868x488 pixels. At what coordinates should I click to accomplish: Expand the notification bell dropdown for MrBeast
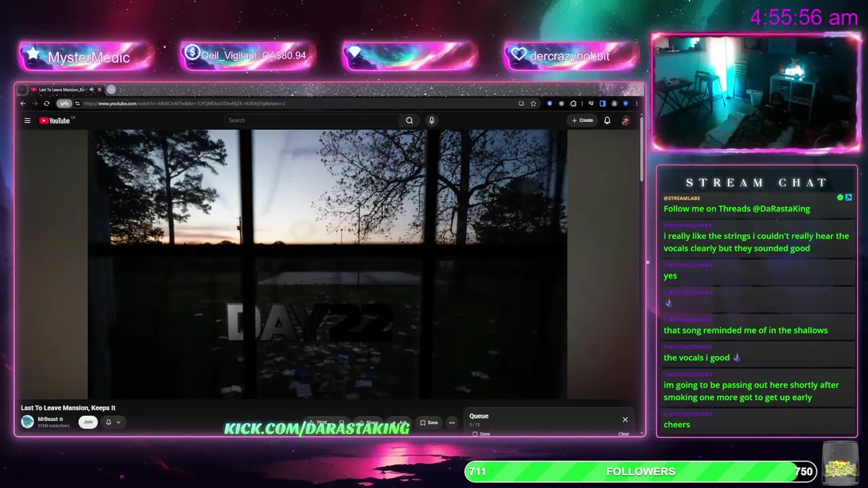click(x=113, y=422)
